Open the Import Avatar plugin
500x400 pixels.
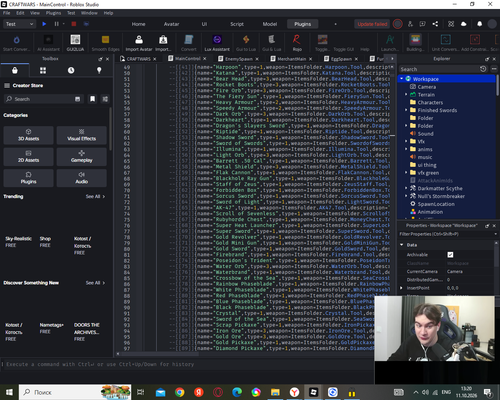click(x=139, y=43)
